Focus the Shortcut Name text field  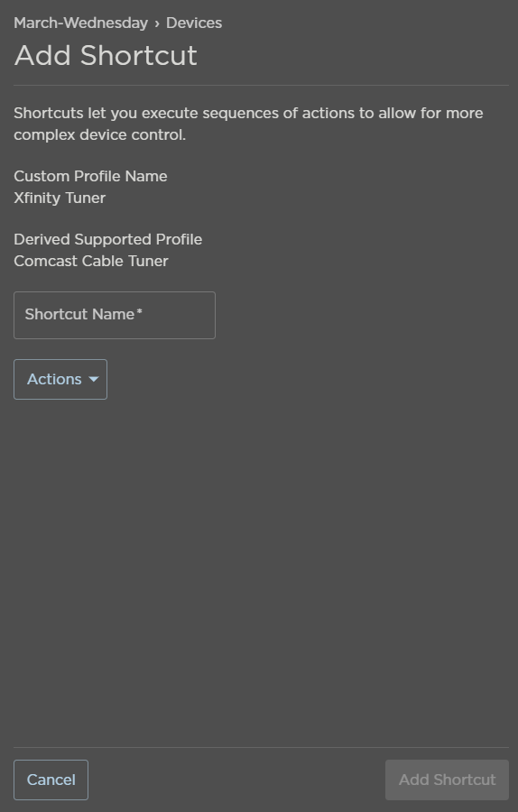pyautogui.click(x=115, y=315)
